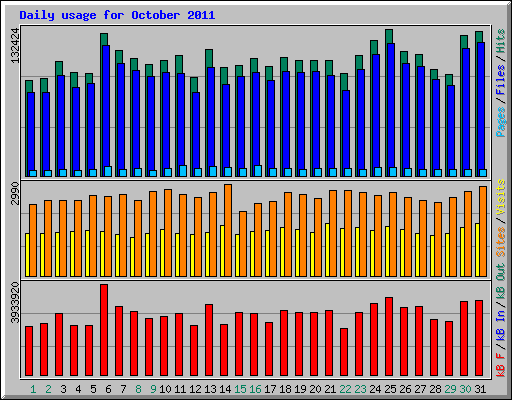Click the 2990 axis value

[15, 193]
